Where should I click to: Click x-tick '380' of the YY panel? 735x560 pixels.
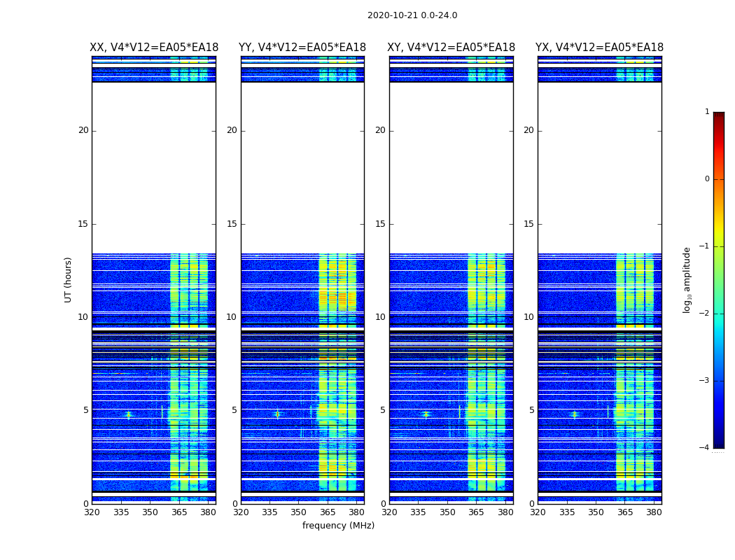pos(357,512)
